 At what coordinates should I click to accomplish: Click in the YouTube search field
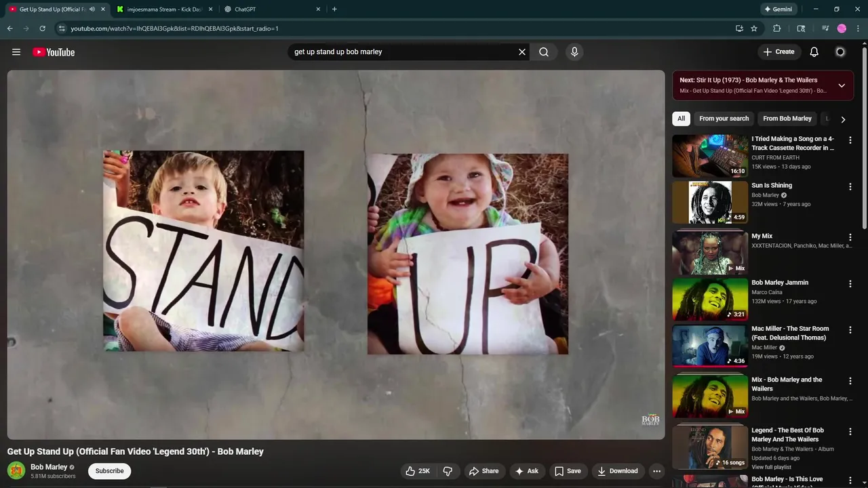[403, 52]
